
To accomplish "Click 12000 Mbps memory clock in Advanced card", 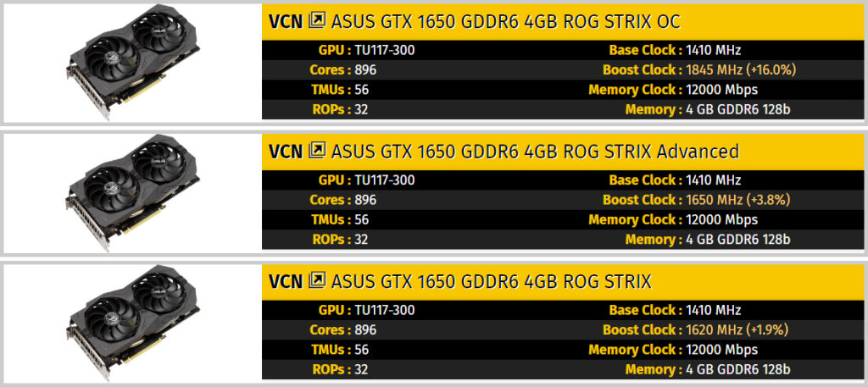I will [x=722, y=219].
